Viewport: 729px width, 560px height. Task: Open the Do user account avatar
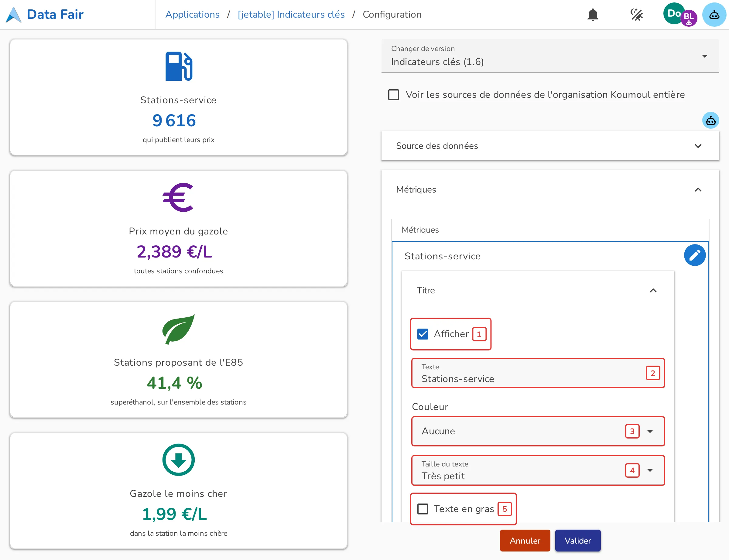tap(674, 13)
